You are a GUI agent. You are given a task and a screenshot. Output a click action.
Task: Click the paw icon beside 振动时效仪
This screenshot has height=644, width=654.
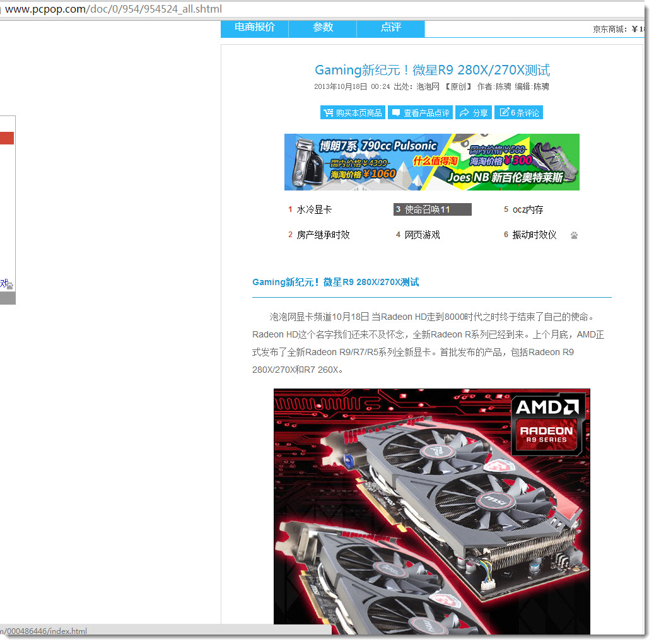pyautogui.click(x=575, y=236)
